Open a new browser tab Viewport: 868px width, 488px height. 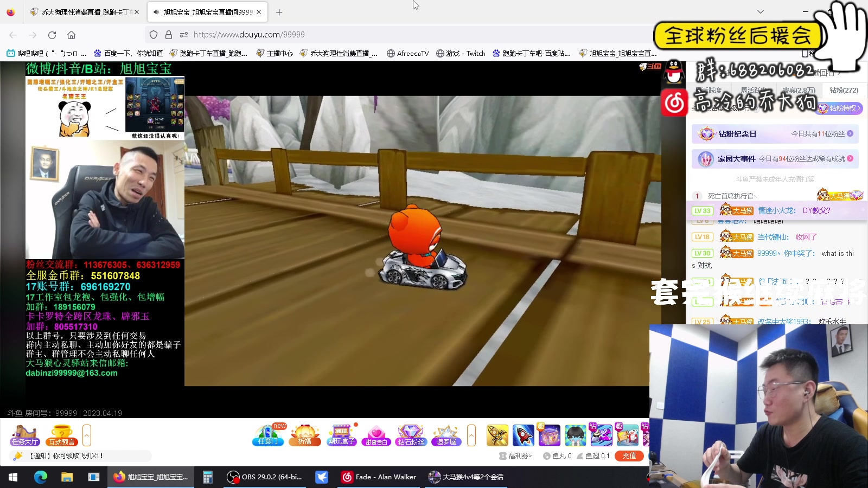[279, 12]
